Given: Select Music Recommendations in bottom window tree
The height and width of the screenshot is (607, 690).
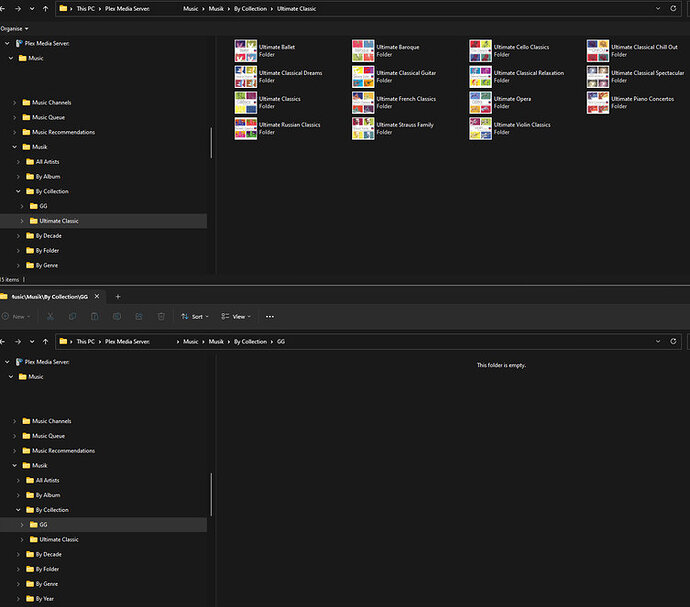Looking at the screenshot, I should (63, 451).
